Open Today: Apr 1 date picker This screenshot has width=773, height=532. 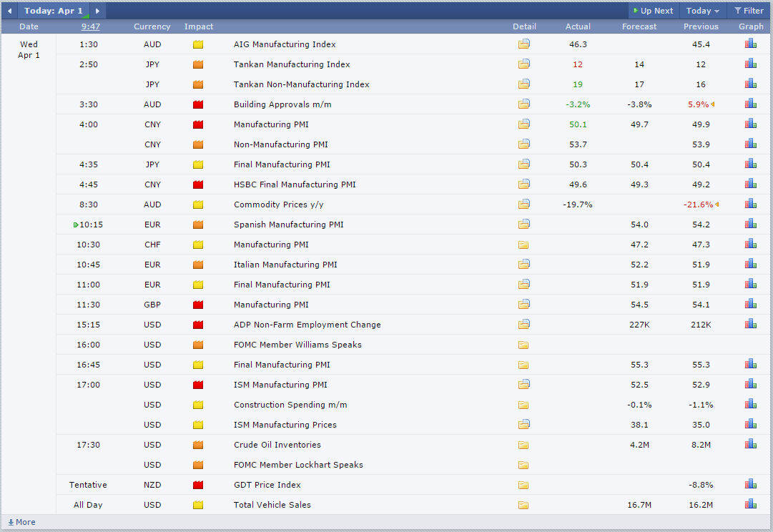(x=53, y=11)
